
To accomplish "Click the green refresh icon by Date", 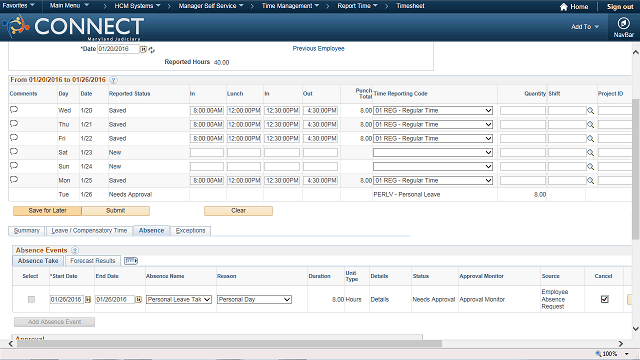I will click(x=151, y=50).
